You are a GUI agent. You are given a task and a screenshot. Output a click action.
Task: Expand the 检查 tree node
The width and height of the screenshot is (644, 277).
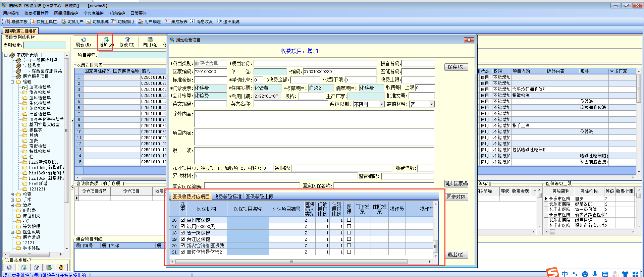click(x=12, y=194)
